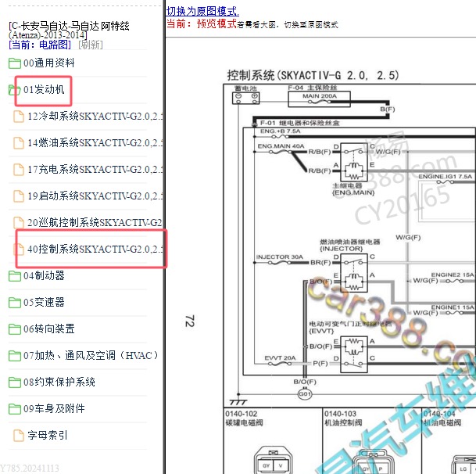Click file icon for 17充电系统SKYACTIV-G2.0
The height and width of the screenshot is (474, 476).
(x=19, y=170)
